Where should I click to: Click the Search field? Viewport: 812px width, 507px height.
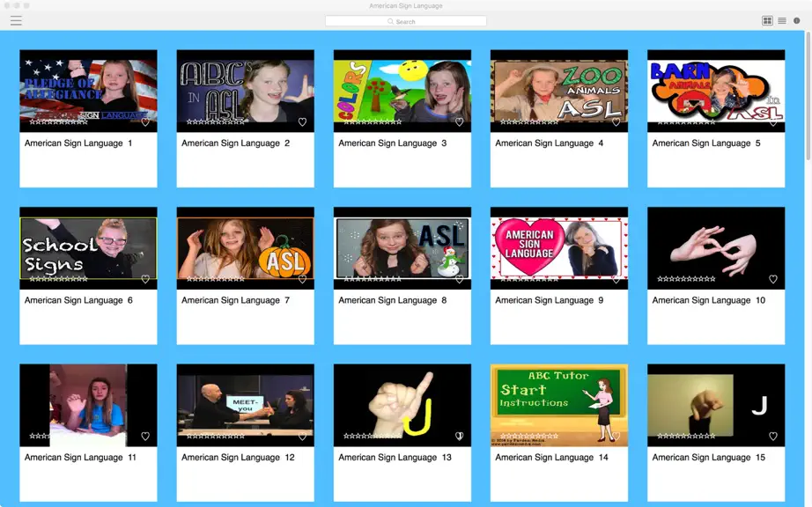[405, 21]
